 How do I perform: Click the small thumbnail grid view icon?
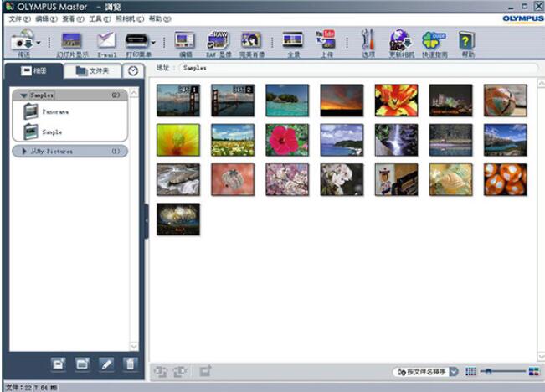(x=470, y=372)
